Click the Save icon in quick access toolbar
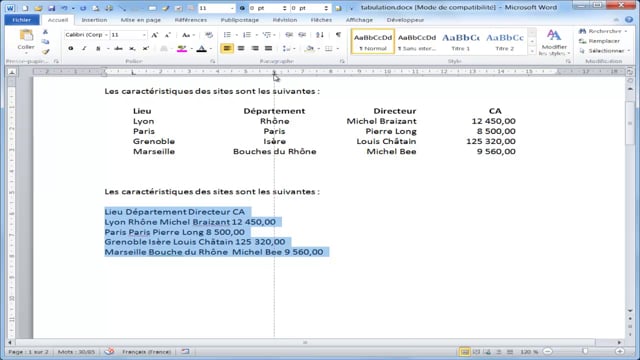Image resolution: width=640 pixels, height=360 pixels. pyautogui.click(x=51, y=8)
